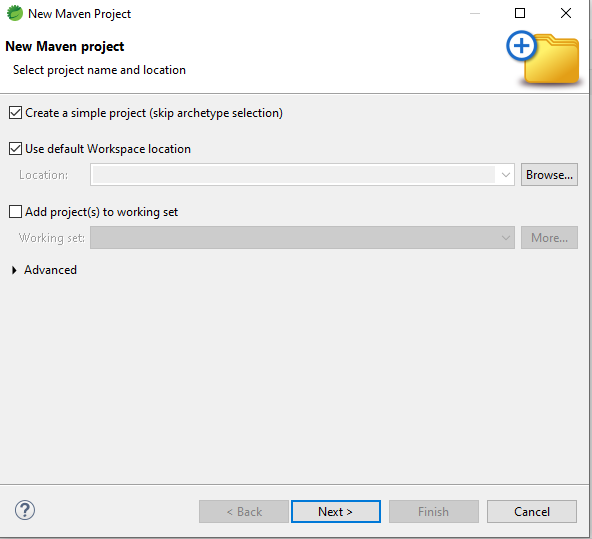
Task: Click the Browse... button
Action: click(549, 174)
